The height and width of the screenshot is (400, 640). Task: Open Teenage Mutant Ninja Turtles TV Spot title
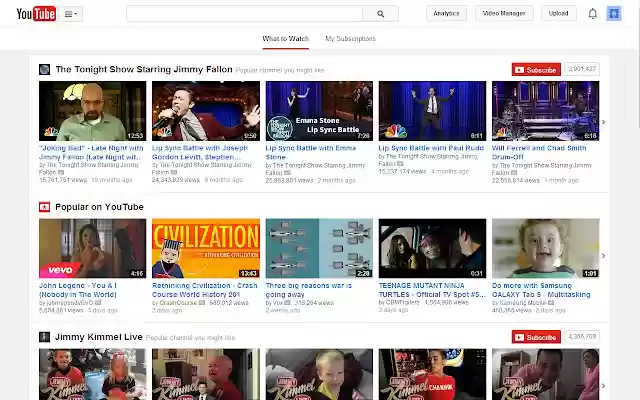(432, 290)
